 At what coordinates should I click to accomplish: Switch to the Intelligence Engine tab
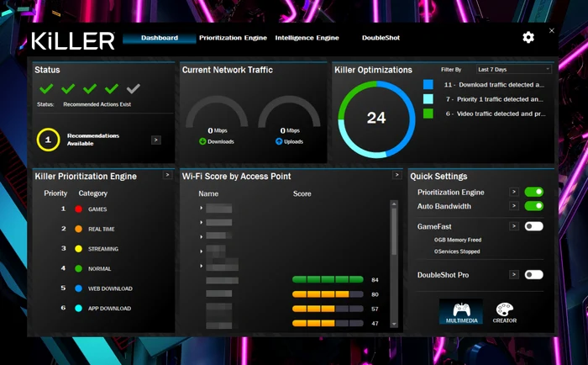coord(307,38)
